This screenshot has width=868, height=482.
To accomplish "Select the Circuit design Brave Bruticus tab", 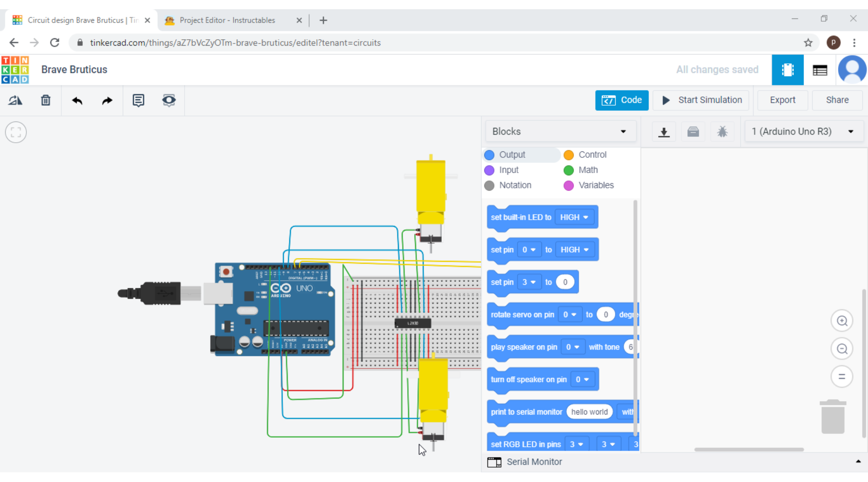I will [x=82, y=20].
